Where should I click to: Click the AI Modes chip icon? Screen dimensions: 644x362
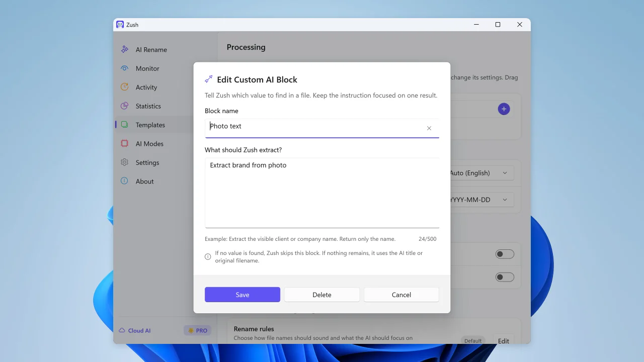click(124, 143)
